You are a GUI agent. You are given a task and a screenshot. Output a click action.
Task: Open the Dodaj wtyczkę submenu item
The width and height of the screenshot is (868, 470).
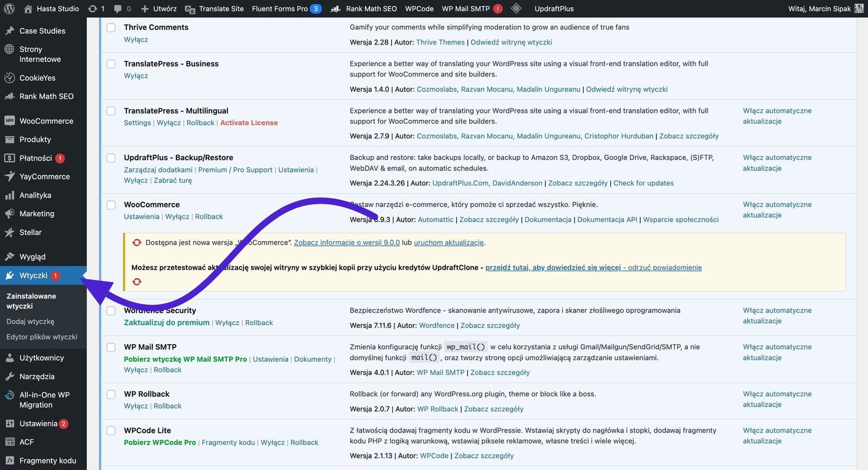(x=30, y=322)
